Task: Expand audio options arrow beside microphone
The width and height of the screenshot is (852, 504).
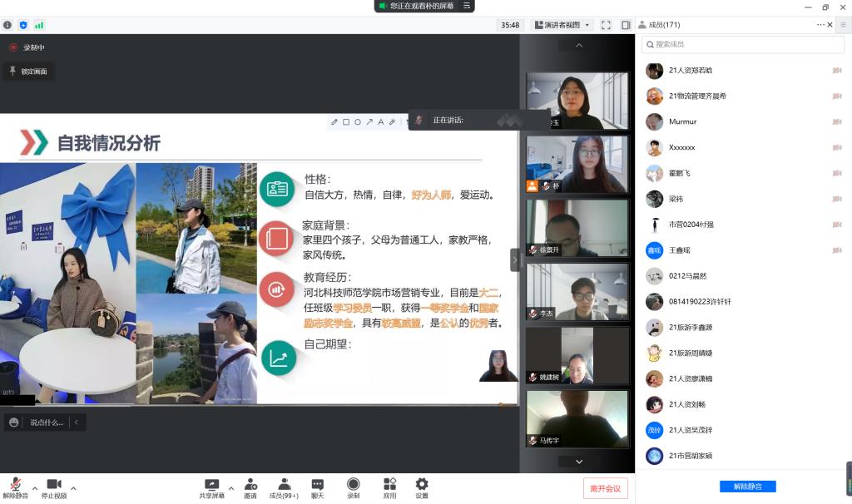Action: tap(34, 487)
